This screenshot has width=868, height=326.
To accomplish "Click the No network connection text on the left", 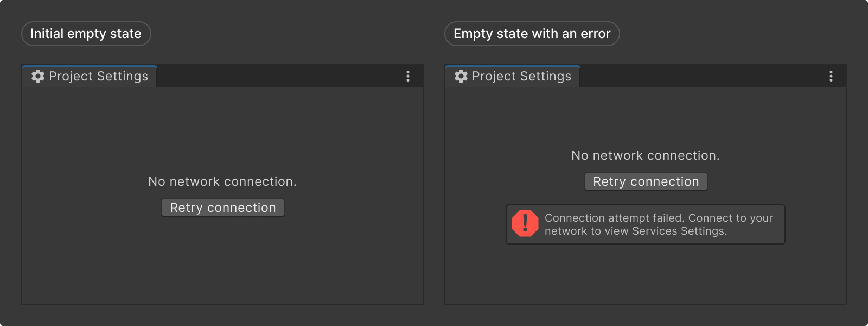I will [222, 181].
